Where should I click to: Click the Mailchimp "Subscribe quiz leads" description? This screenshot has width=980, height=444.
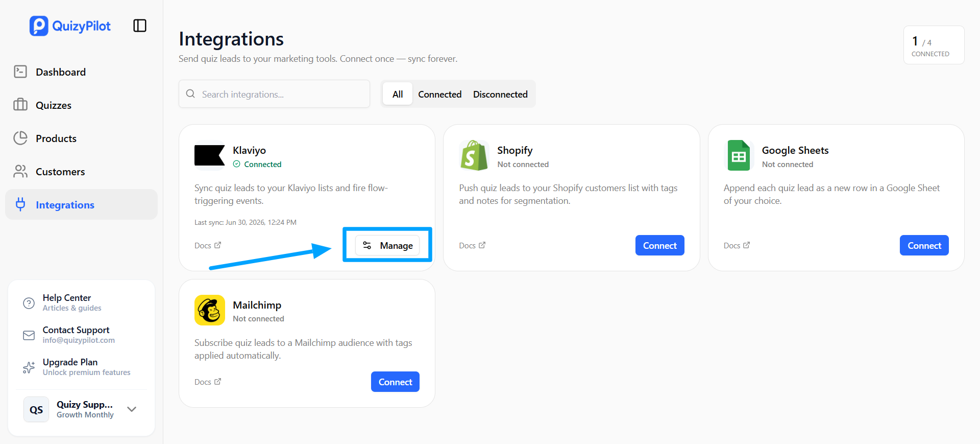(x=303, y=349)
